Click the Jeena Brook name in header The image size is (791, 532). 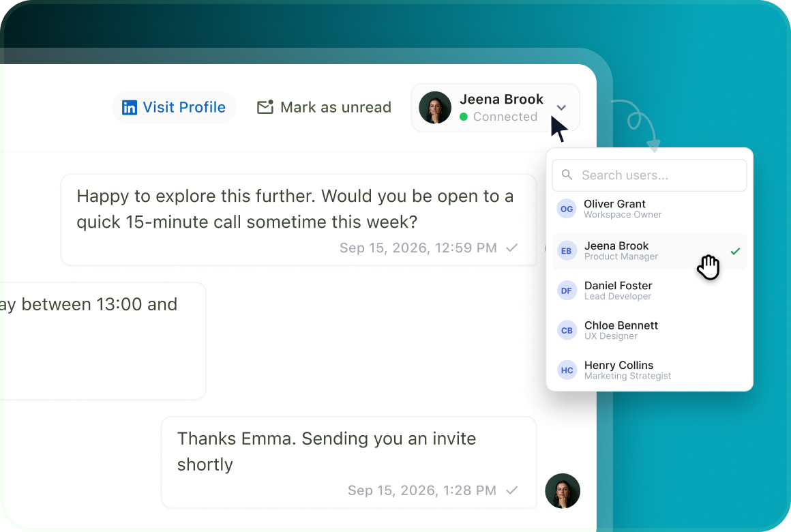click(x=501, y=99)
